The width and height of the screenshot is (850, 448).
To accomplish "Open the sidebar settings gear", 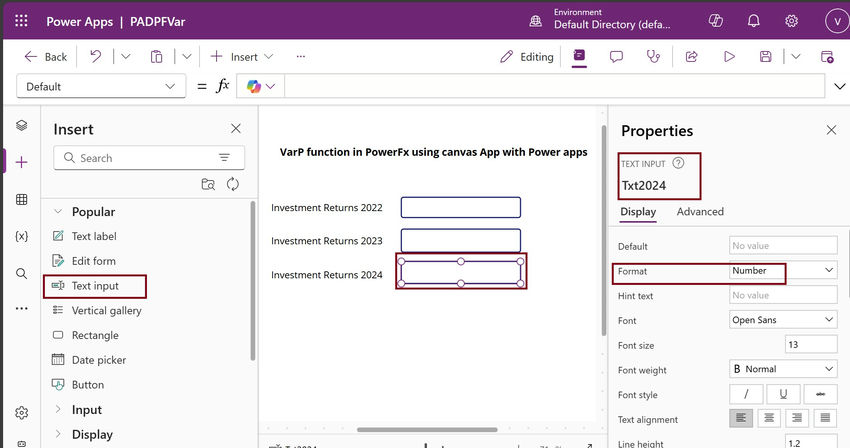I will (21, 413).
